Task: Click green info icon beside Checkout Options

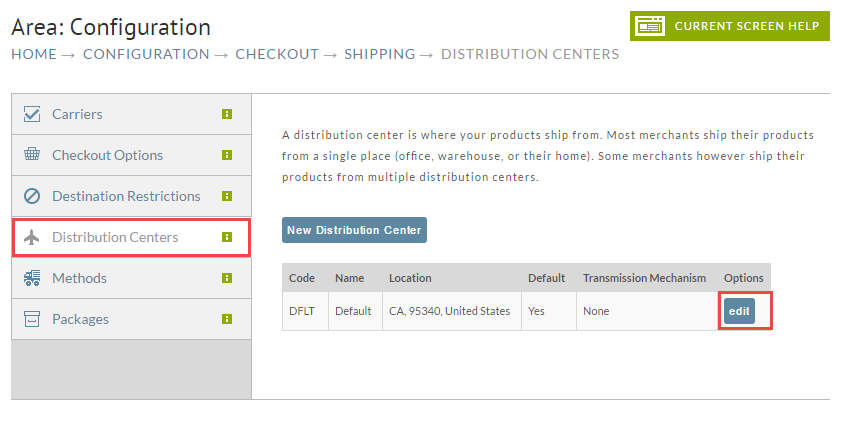Action: coord(227,155)
